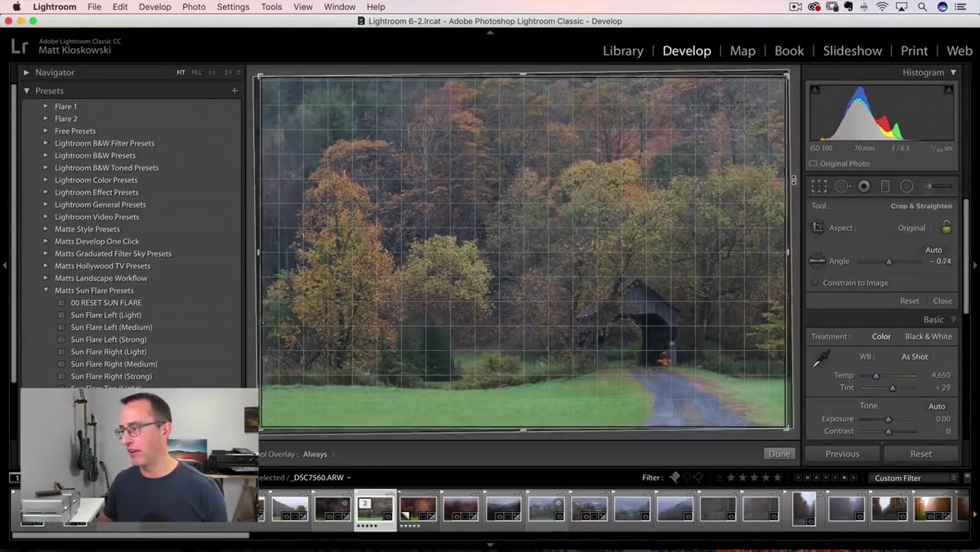The image size is (980, 552).
Task: Set Navigator zoom to FIT
Action: point(181,73)
